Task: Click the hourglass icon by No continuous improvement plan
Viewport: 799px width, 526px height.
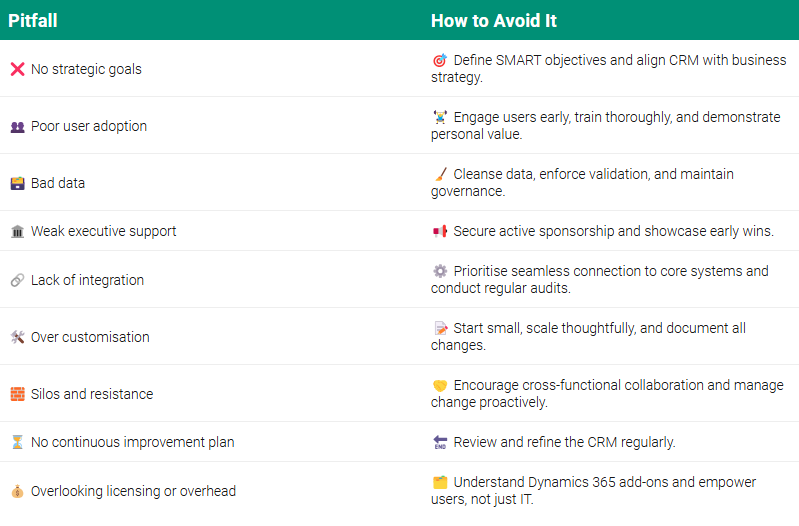Action: pos(17,442)
